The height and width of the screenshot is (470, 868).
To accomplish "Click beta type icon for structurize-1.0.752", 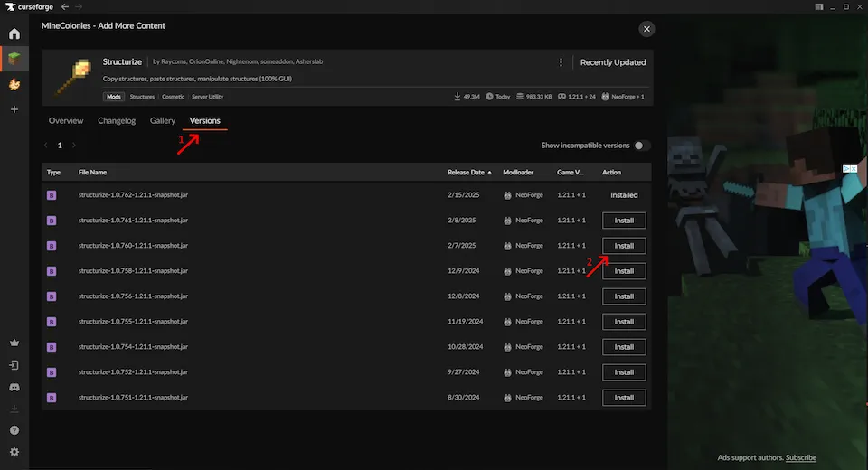I will pos(52,372).
